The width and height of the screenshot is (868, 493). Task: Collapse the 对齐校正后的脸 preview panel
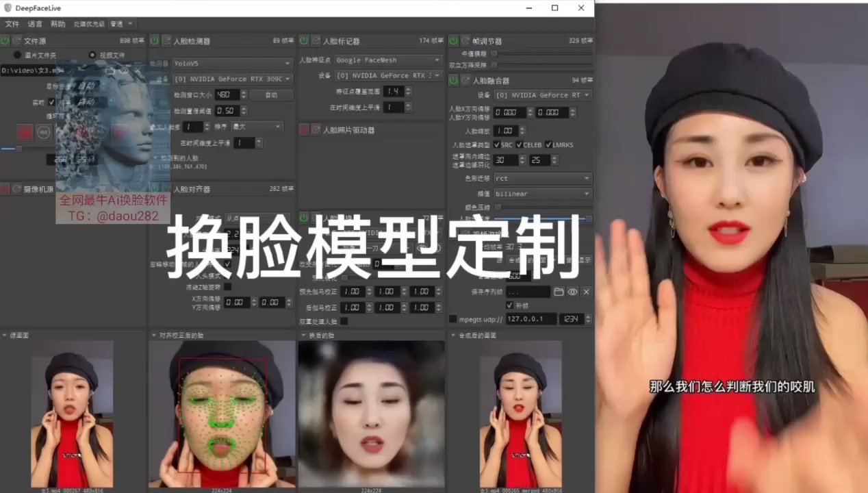click(x=153, y=336)
